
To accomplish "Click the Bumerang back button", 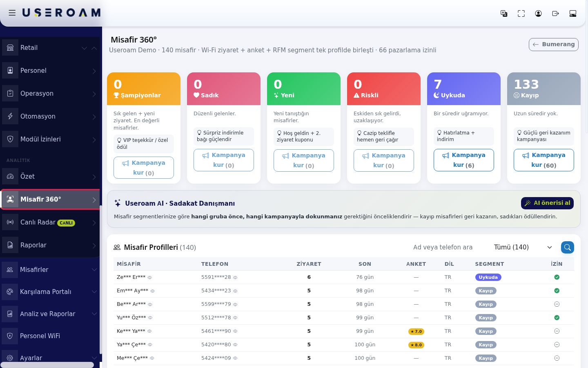I will pos(553,44).
